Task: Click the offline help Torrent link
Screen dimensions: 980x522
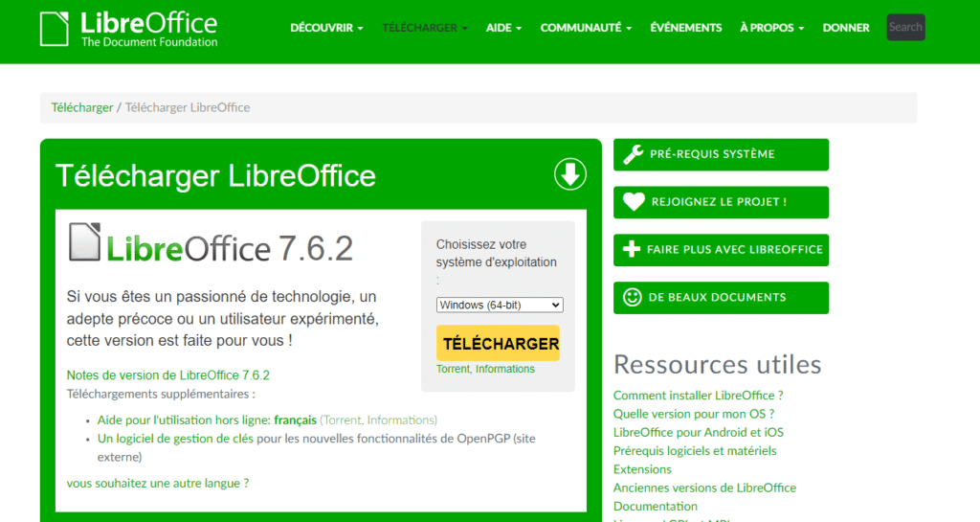Action: (342, 420)
